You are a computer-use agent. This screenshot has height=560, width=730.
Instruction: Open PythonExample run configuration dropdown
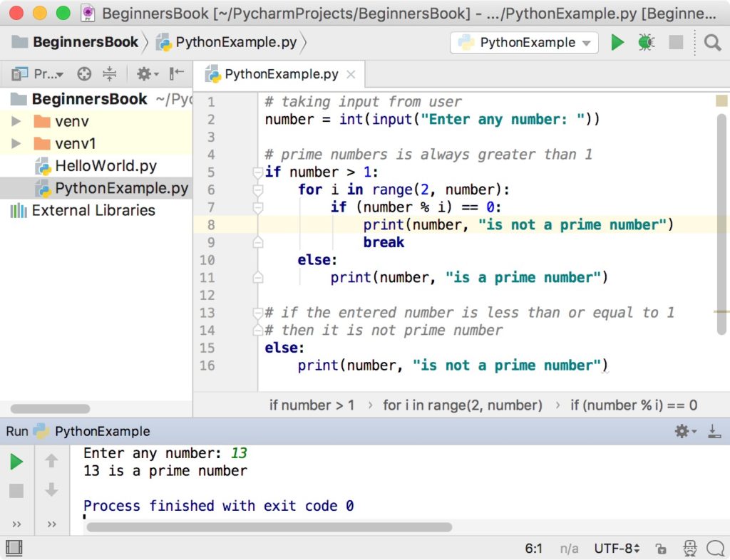coord(524,43)
